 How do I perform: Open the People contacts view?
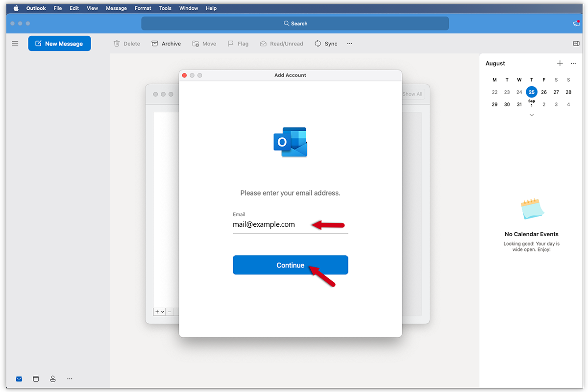pyautogui.click(x=53, y=379)
